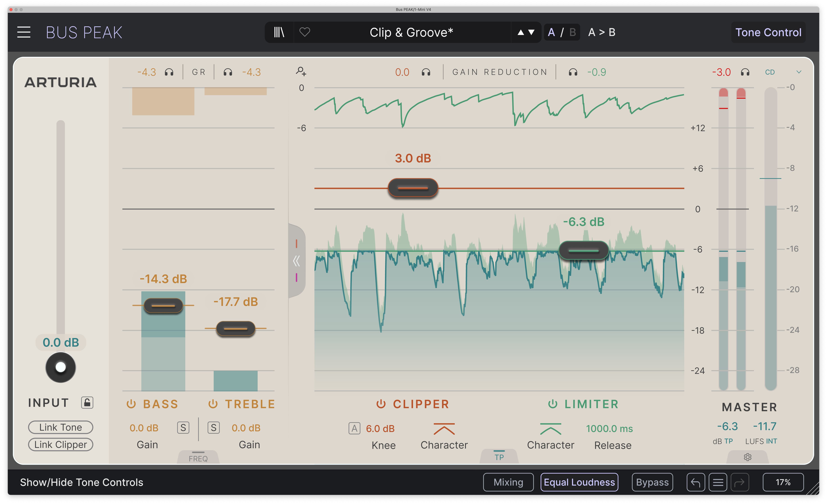Click the 17% CPU meter
827x504 pixels.
click(783, 482)
